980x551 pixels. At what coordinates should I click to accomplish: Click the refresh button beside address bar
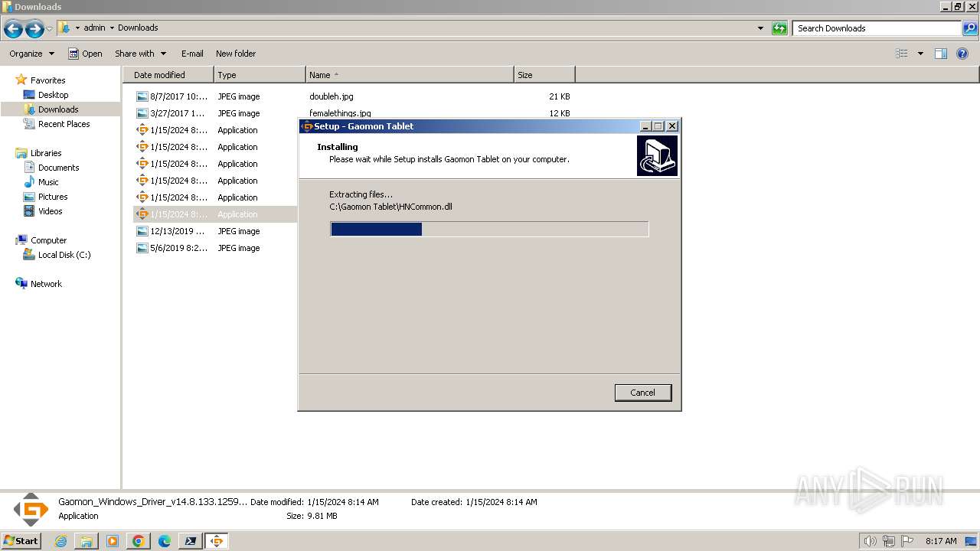(x=779, y=28)
